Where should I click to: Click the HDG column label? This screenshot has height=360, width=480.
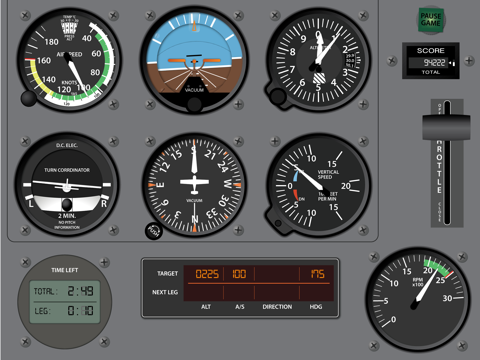pos(316,307)
